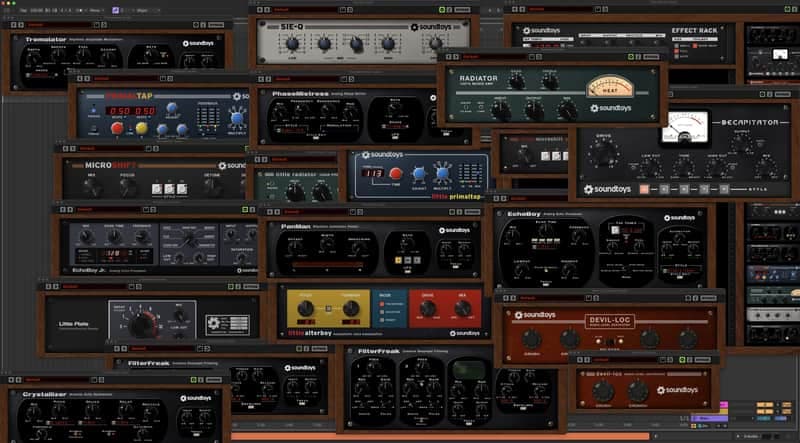Click the Crunch knob on the small two-knob Devil-Loc
Viewport: 800px width, 443px height.
tap(638, 391)
